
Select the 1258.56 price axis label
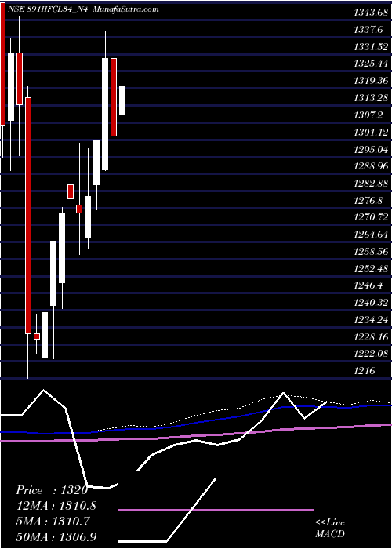pos(371,252)
